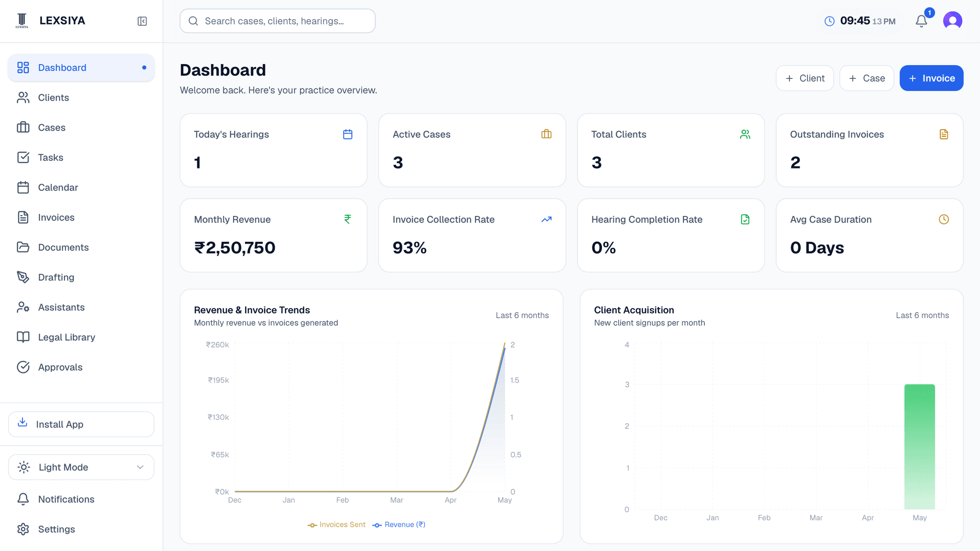980x551 pixels.
Task: Go to Invoices in the sidebar
Action: pos(81,217)
